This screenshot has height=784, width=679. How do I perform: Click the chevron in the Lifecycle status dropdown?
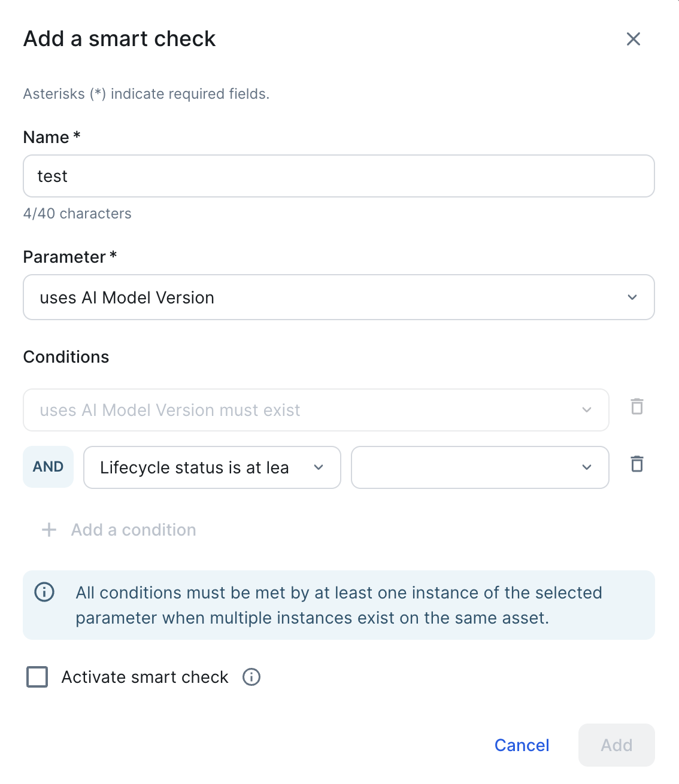319,467
